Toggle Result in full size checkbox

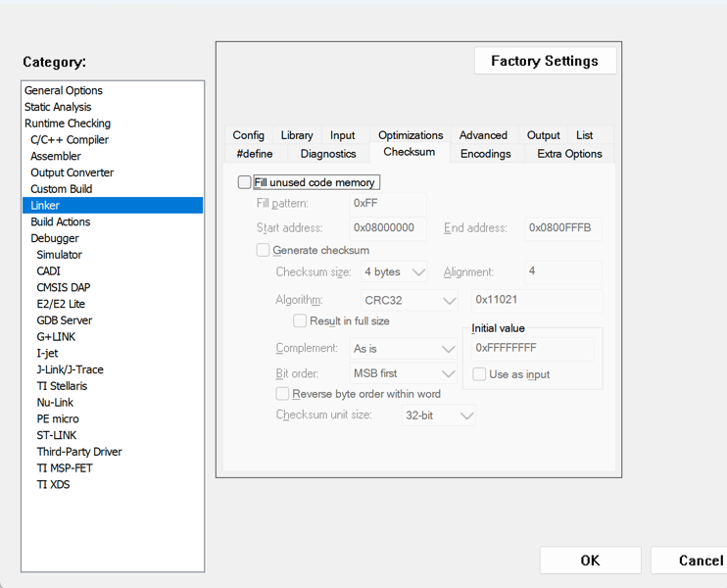(x=300, y=320)
